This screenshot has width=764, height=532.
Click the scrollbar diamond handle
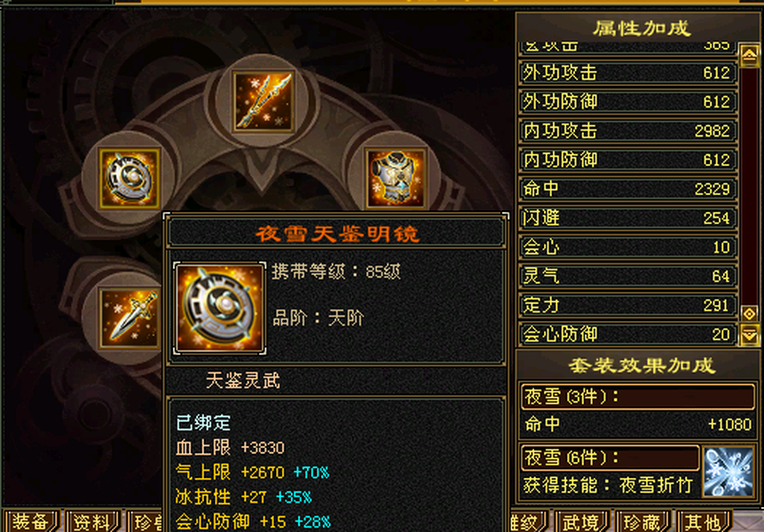(x=750, y=313)
